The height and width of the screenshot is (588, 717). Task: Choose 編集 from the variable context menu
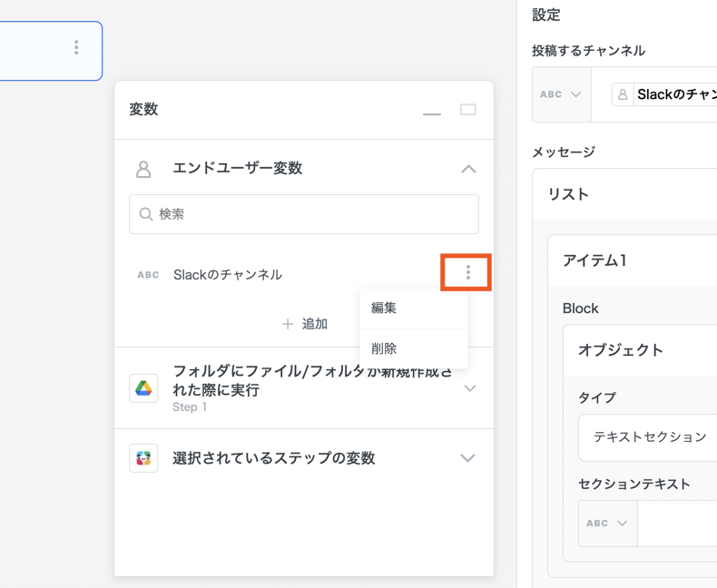click(385, 309)
